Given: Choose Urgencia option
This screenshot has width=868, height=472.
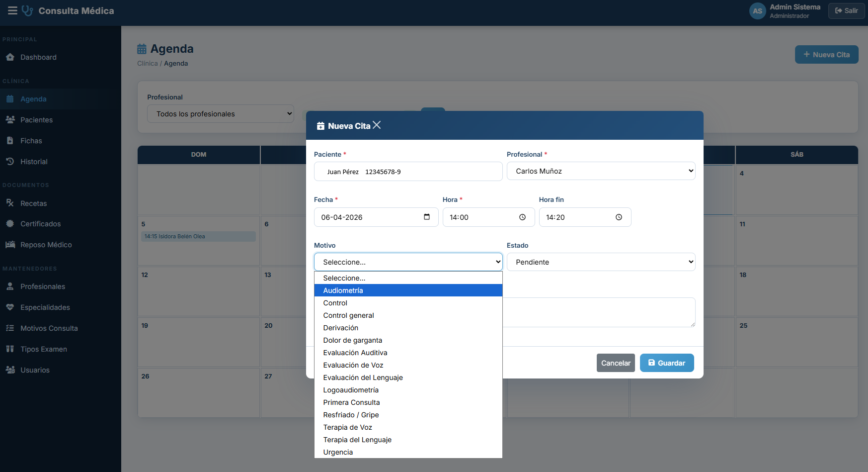Looking at the screenshot, I should point(408,452).
